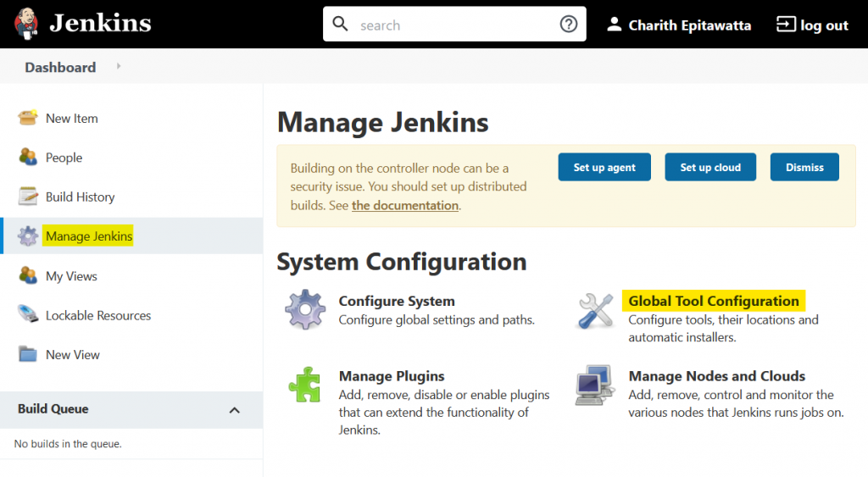Click the Set up agent button
The height and width of the screenshot is (477, 868).
604,167
